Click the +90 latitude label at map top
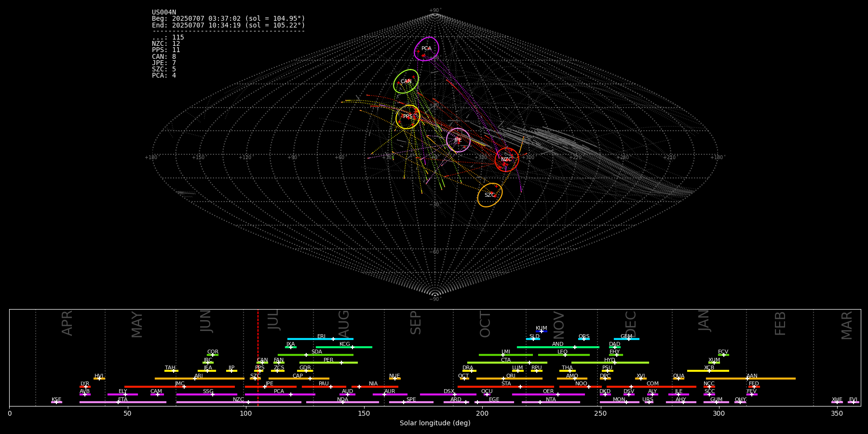 click(x=435, y=11)
